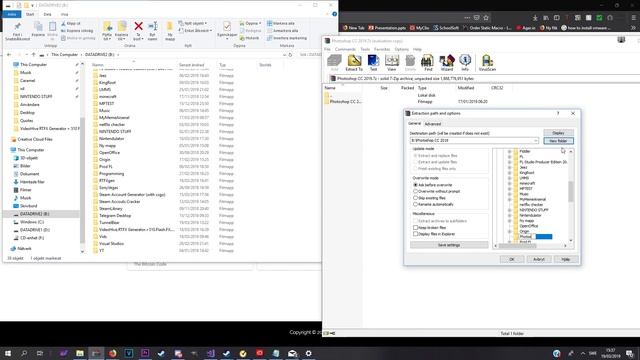Click the refresh icon in Explorer address bar
The image size is (640, 360).
pyautogui.click(x=290, y=54)
